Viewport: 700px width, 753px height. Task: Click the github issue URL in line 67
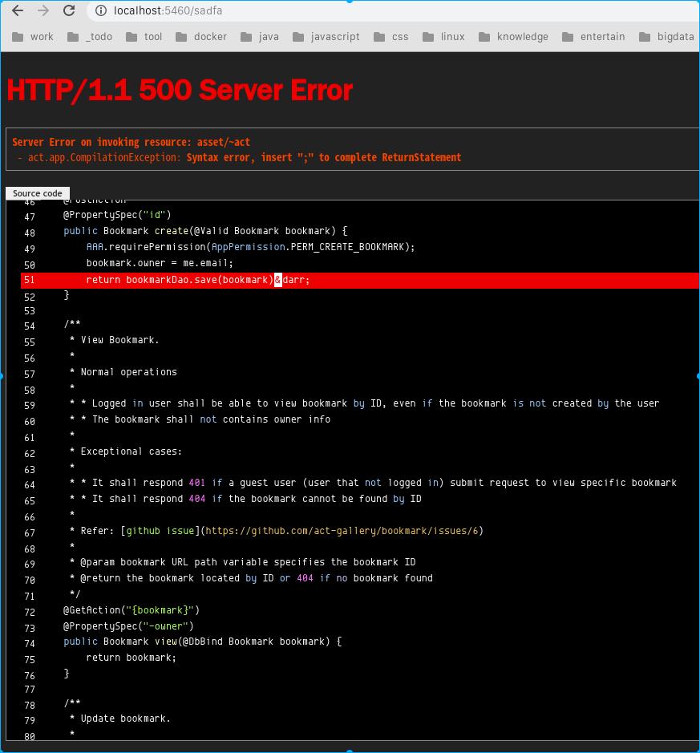click(x=342, y=531)
